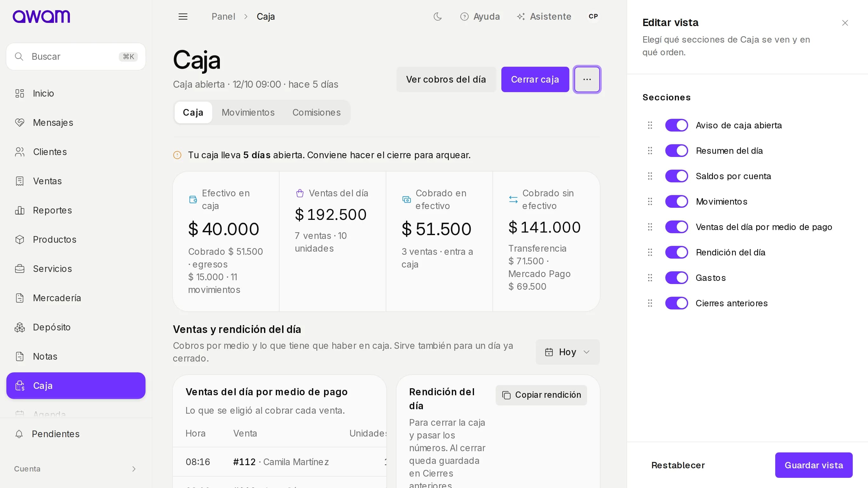Open Ventas in sidebar

76,181
